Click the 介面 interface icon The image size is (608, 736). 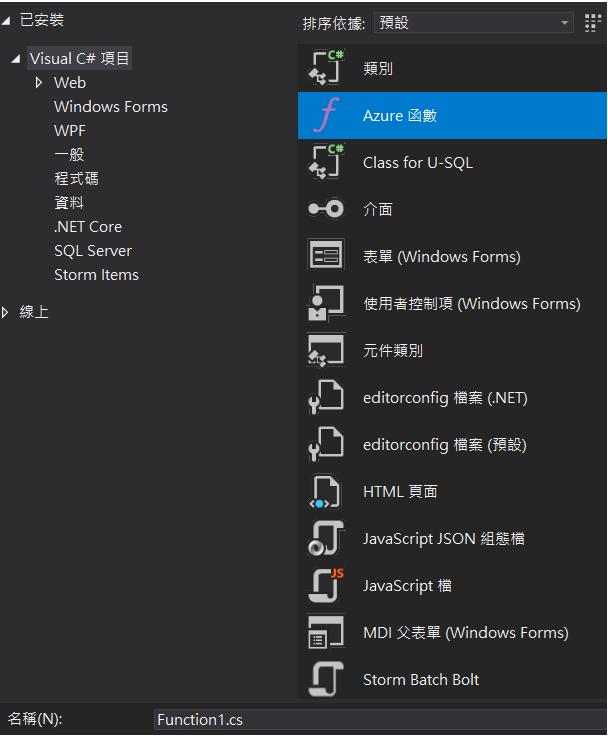[326, 209]
